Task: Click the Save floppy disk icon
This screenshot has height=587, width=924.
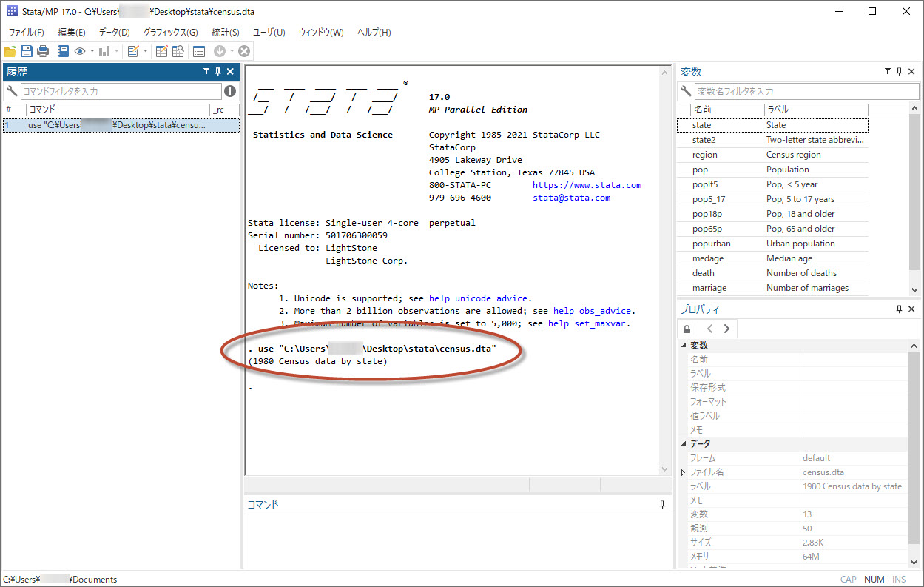Action: tap(27, 51)
